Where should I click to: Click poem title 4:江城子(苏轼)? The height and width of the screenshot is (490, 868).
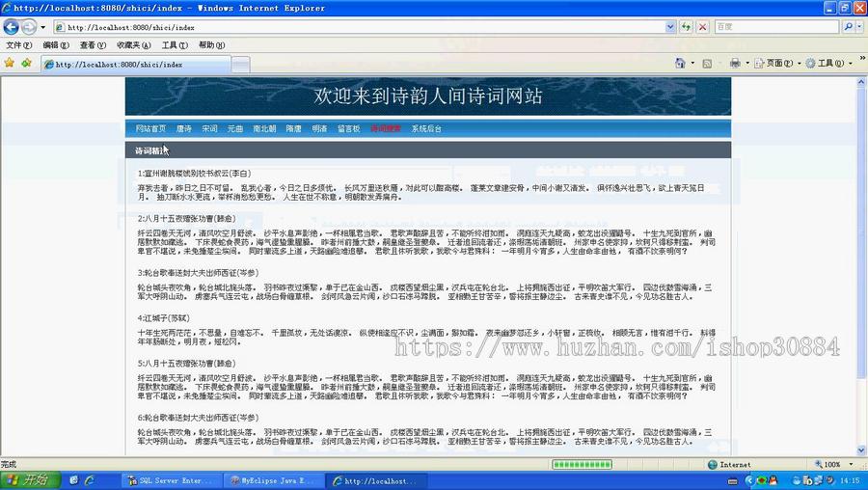(163, 318)
